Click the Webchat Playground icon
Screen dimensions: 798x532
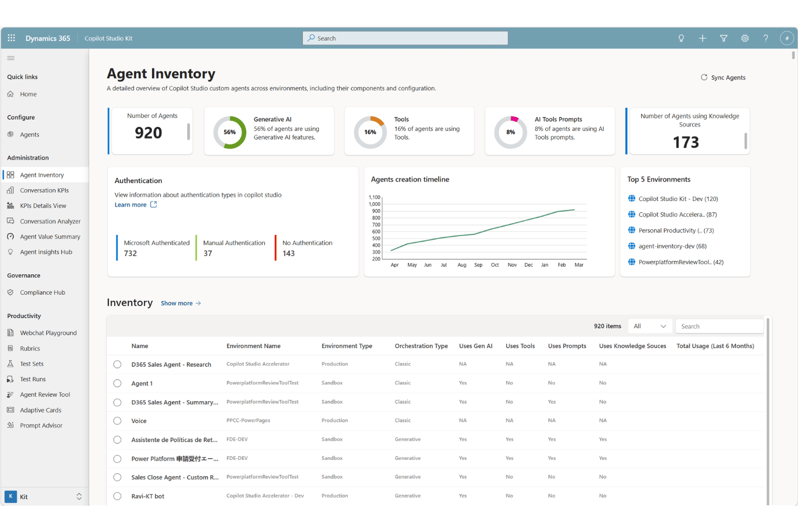(11, 333)
